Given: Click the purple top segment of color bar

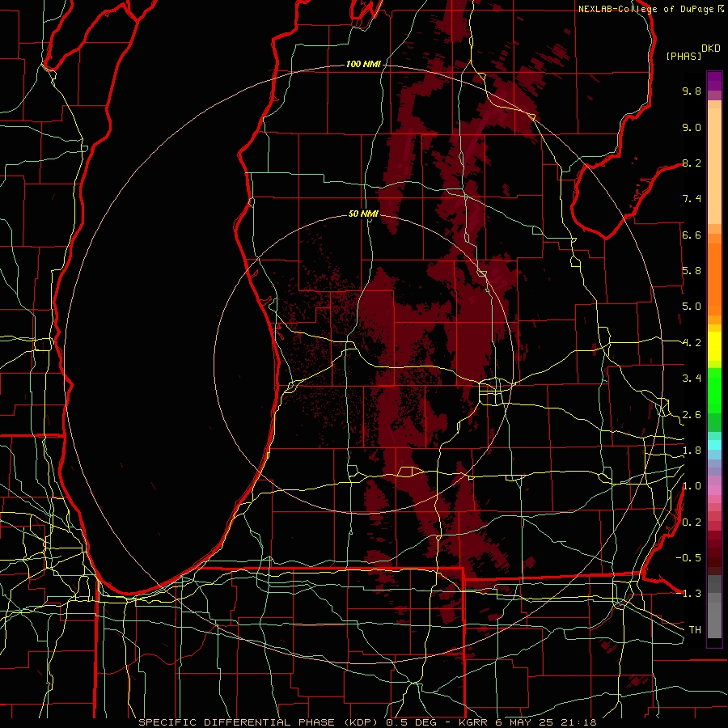Looking at the screenshot, I should (x=714, y=81).
